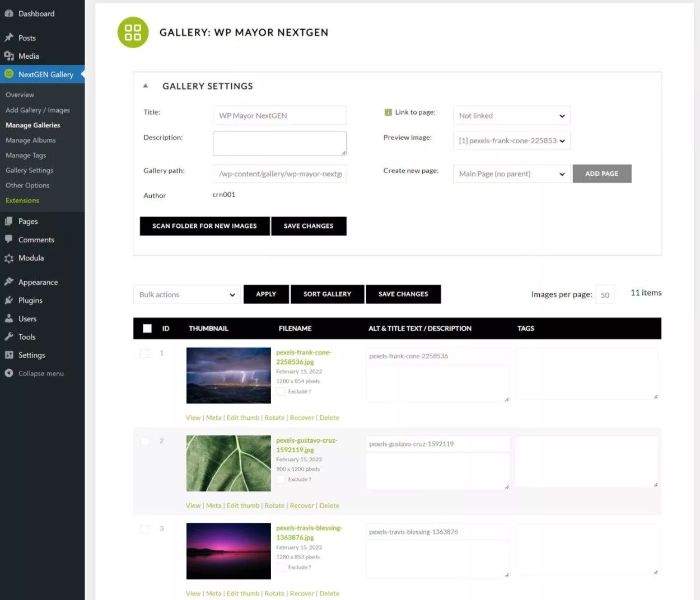Click the Plugins plug icon
Viewport: 700px width, 600px height.
[x=9, y=301]
